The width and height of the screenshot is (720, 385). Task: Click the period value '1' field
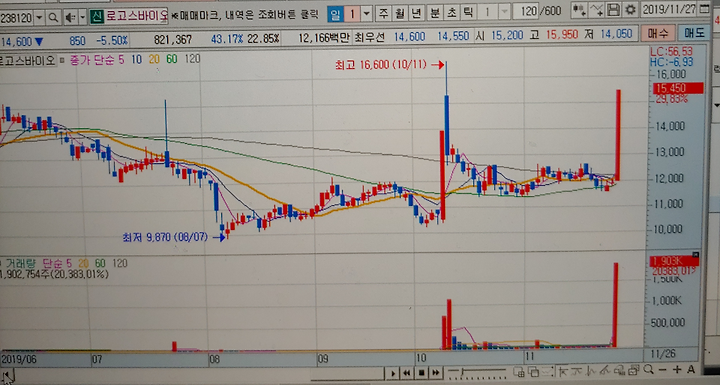(x=352, y=14)
